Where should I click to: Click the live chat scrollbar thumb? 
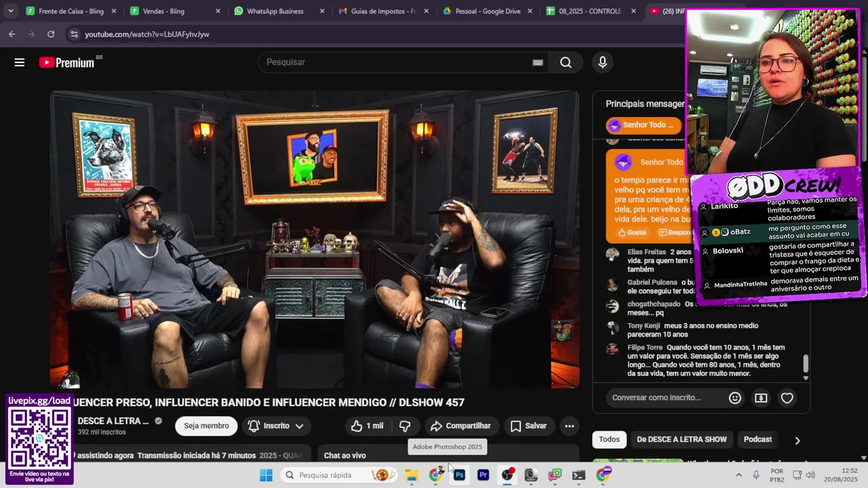pos(806,363)
